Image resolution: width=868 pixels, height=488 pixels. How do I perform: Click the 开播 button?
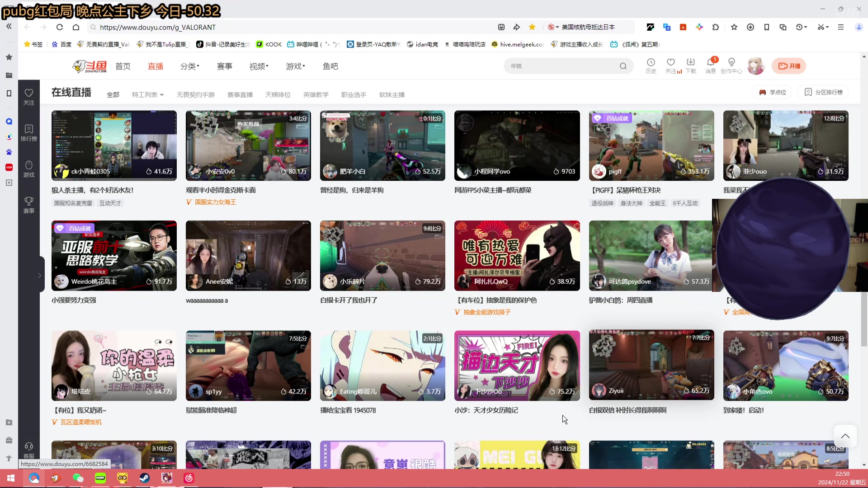(789, 66)
